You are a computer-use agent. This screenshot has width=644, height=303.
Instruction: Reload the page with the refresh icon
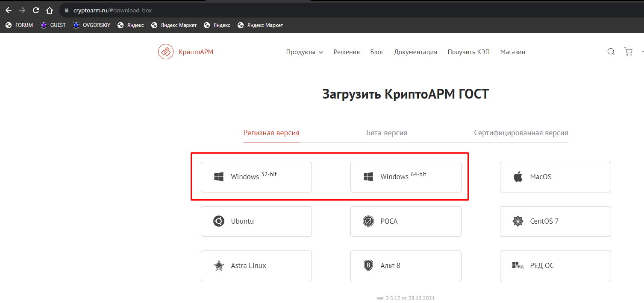[36, 10]
